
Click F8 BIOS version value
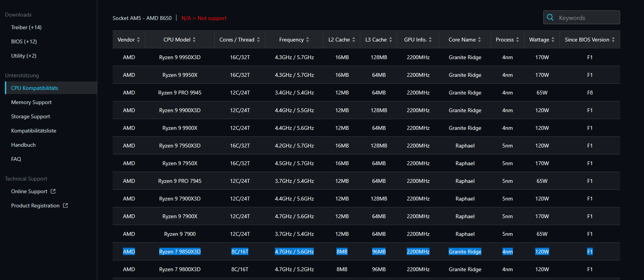point(590,93)
